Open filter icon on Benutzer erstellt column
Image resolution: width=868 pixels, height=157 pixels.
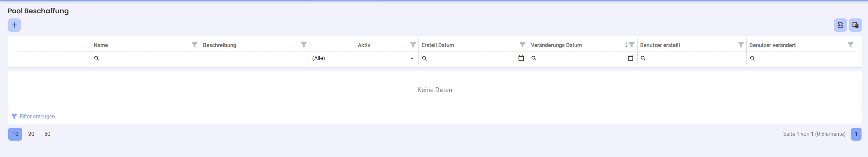741,45
